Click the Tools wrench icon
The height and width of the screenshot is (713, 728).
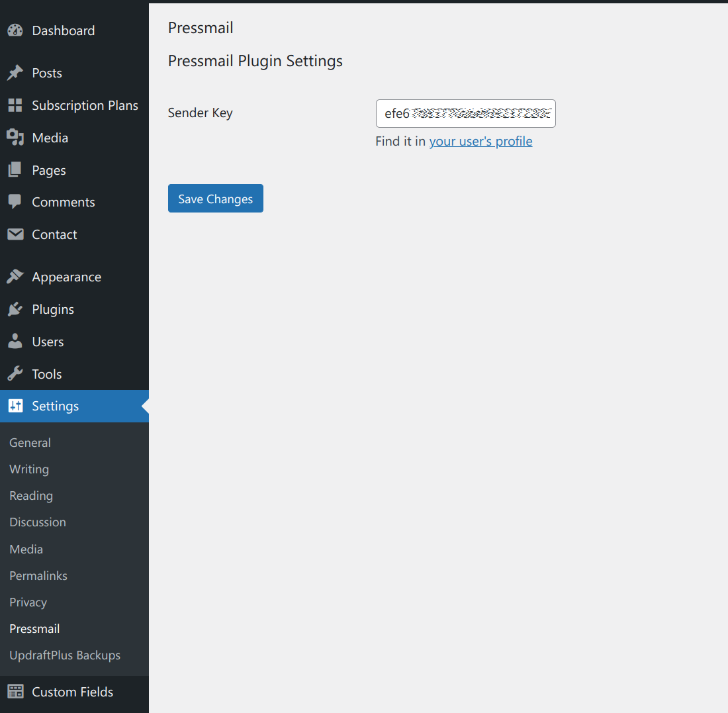tap(15, 374)
